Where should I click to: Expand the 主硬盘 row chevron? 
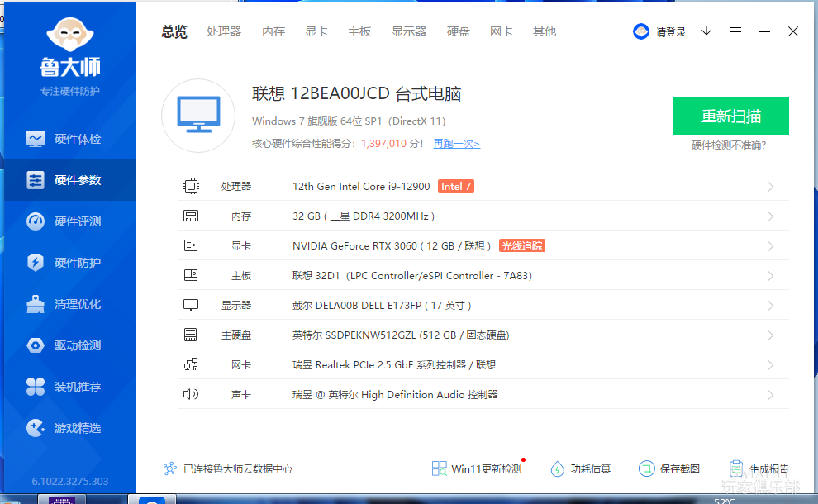pos(771,335)
